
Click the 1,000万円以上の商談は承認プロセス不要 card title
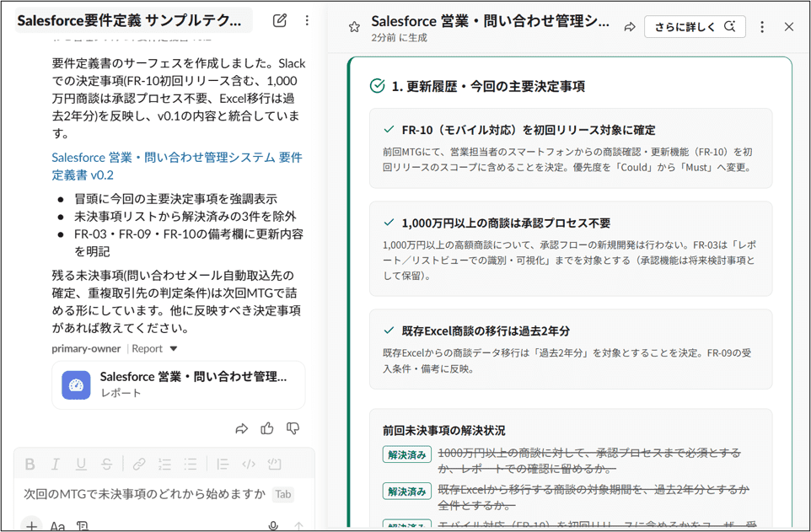pos(506,223)
